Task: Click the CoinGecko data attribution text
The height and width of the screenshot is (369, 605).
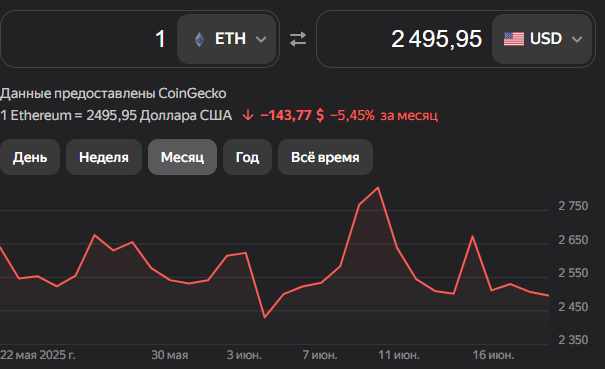Action: click(113, 93)
